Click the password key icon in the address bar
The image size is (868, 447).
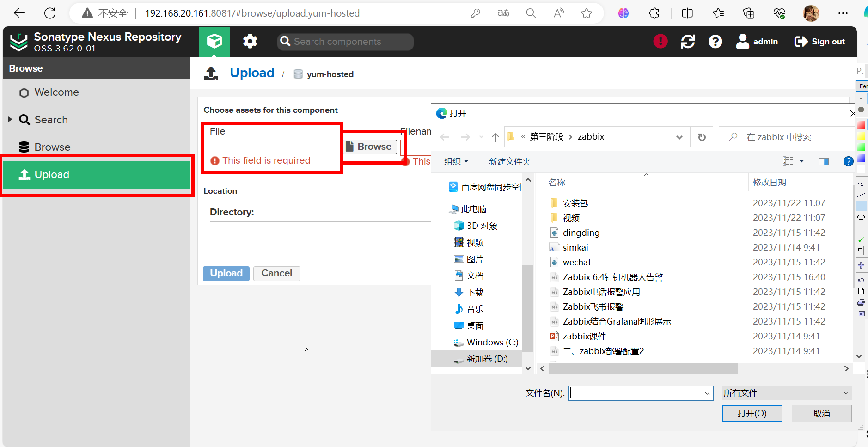pos(476,13)
